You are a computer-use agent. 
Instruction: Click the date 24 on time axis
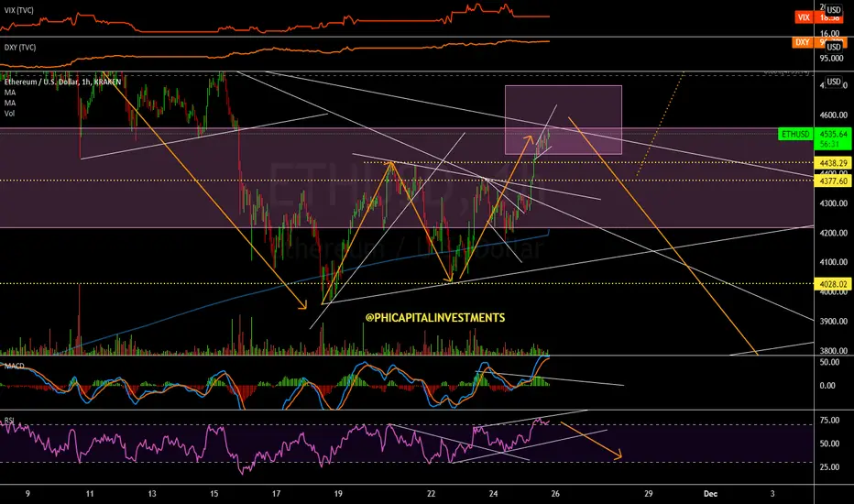pos(494,494)
